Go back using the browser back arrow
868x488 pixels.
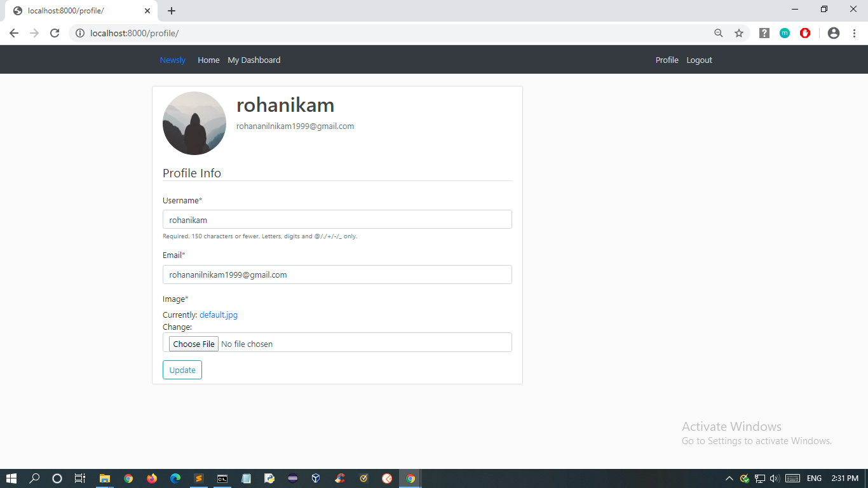click(14, 33)
